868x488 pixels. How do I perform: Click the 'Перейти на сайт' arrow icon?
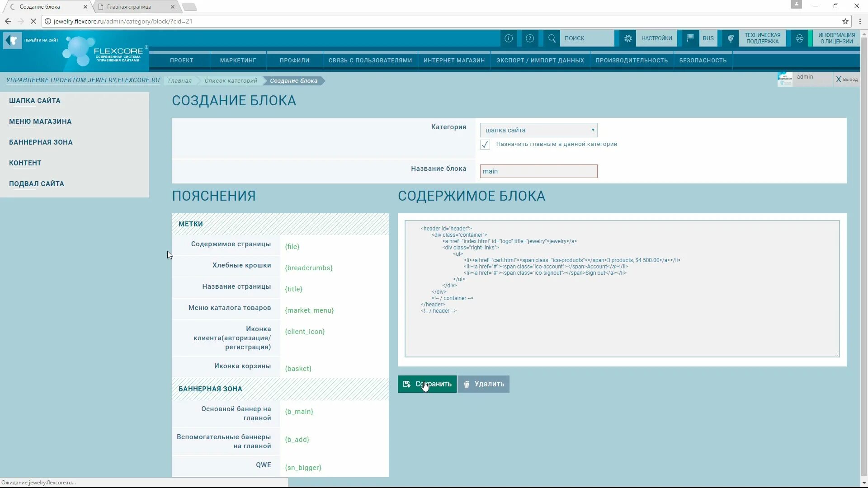[13, 40]
